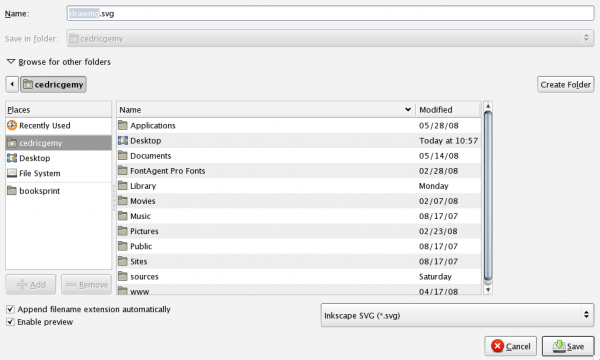
Task: Click the sources folder icon
Action: [x=122, y=276]
